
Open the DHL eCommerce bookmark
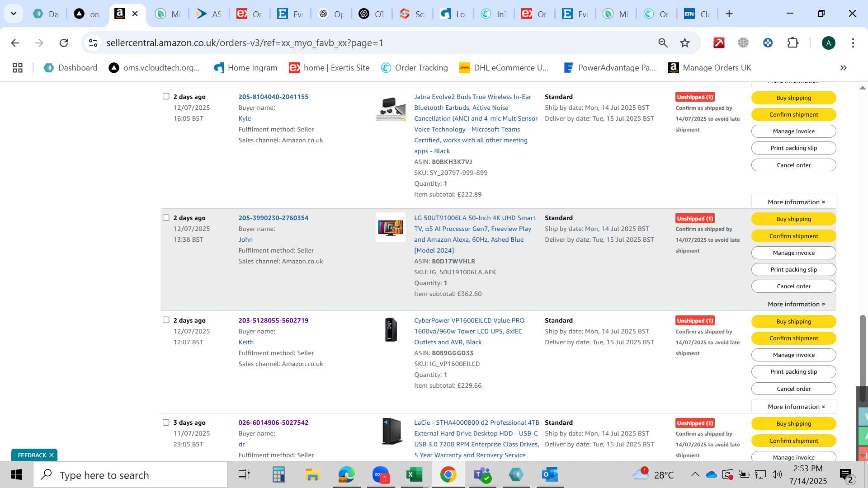(x=504, y=68)
